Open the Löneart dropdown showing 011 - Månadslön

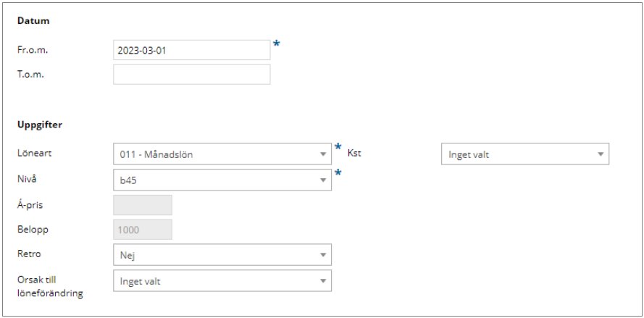222,154
